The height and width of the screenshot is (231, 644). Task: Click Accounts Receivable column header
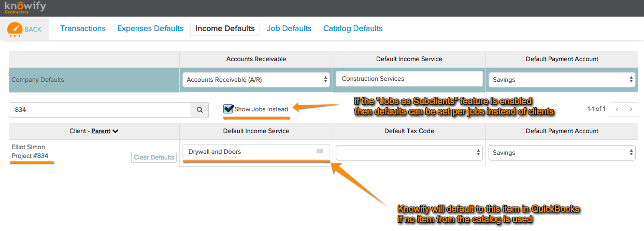click(x=256, y=59)
